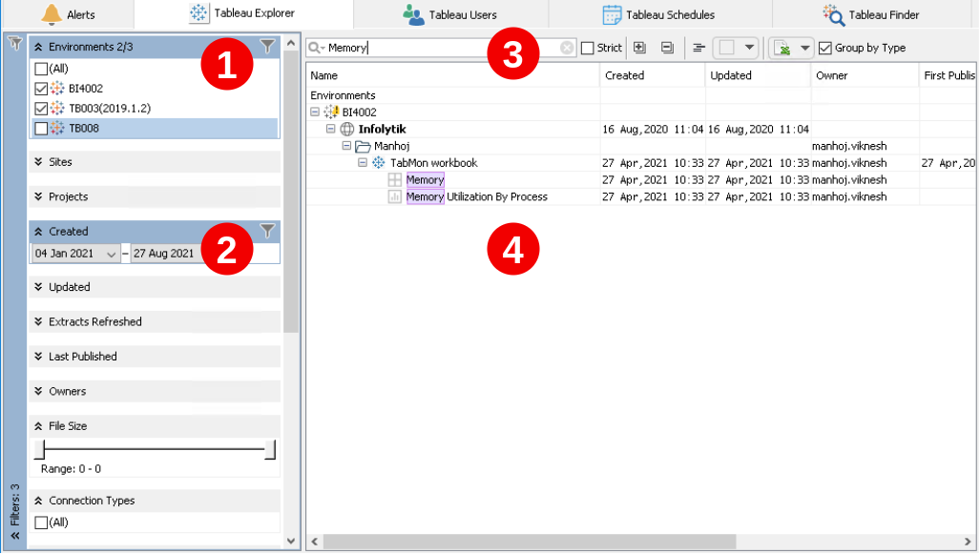Image resolution: width=980 pixels, height=554 pixels.
Task: Click the Memory search field
Action: pos(441,48)
